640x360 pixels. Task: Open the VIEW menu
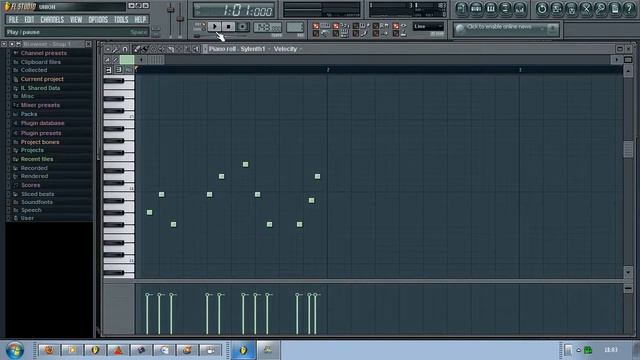(x=76, y=20)
